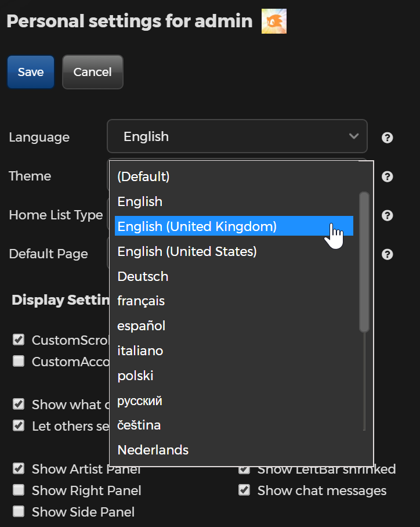This screenshot has height=527, width=420.
Task: Enable the Show Side Panel checkbox
Action: [19, 511]
